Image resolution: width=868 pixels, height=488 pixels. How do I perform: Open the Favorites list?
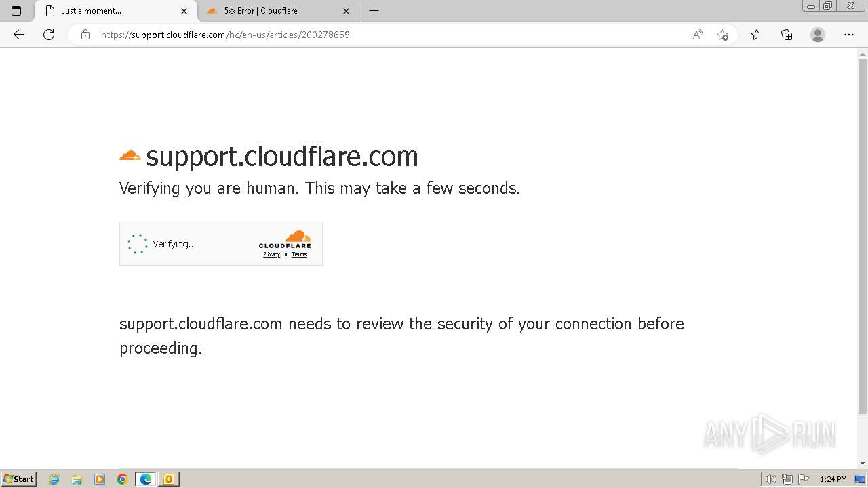pos(757,35)
